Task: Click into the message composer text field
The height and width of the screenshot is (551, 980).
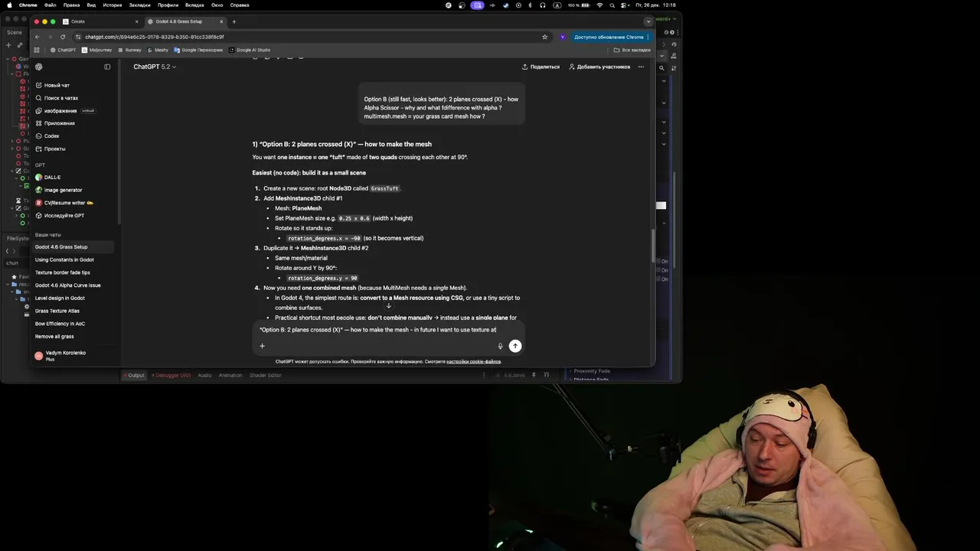Action: pyautogui.click(x=387, y=330)
